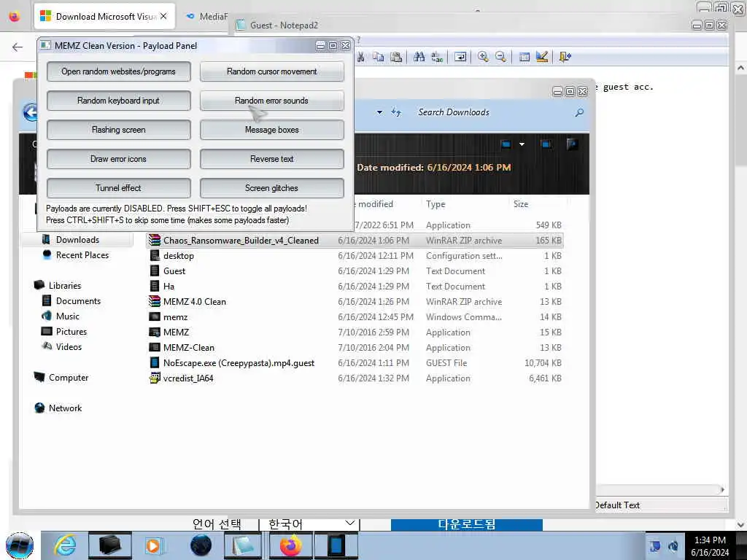Click the Firefox browser back arrow
The image size is (747, 560).
pos(18,47)
